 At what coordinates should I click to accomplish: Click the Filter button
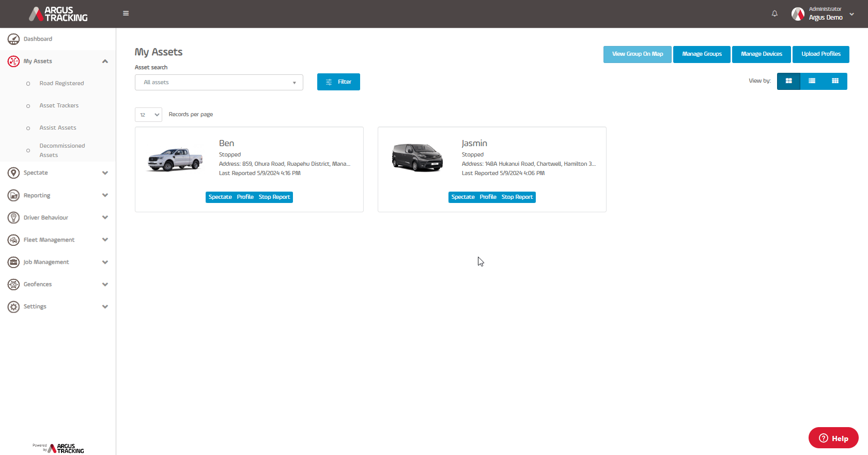(x=338, y=82)
